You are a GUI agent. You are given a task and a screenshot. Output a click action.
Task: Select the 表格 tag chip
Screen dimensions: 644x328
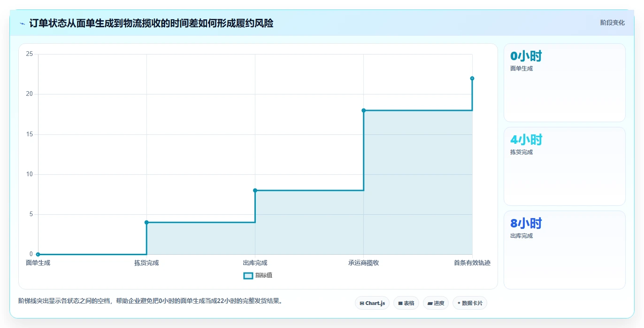pyautogui.click(x=406, y=303)
